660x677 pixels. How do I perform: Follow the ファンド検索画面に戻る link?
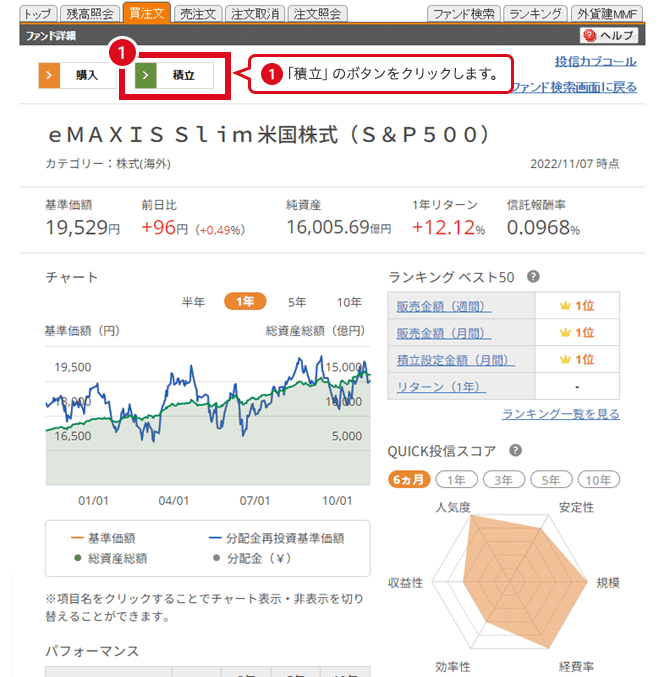[x=575, y=87]
